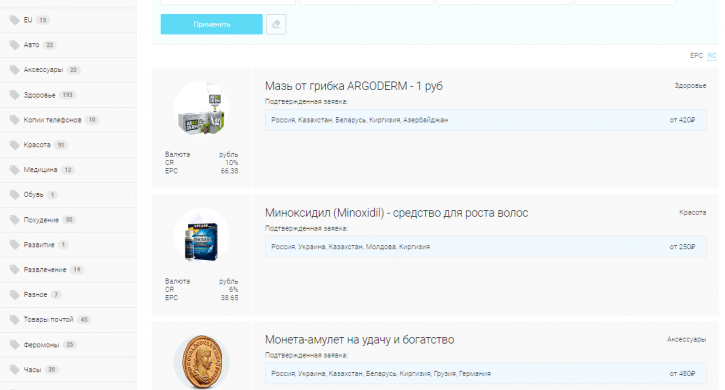This screenshot has width=725, height=390.
Task: Click the tag icon beside Феромоны
Action: pos(14,345)
